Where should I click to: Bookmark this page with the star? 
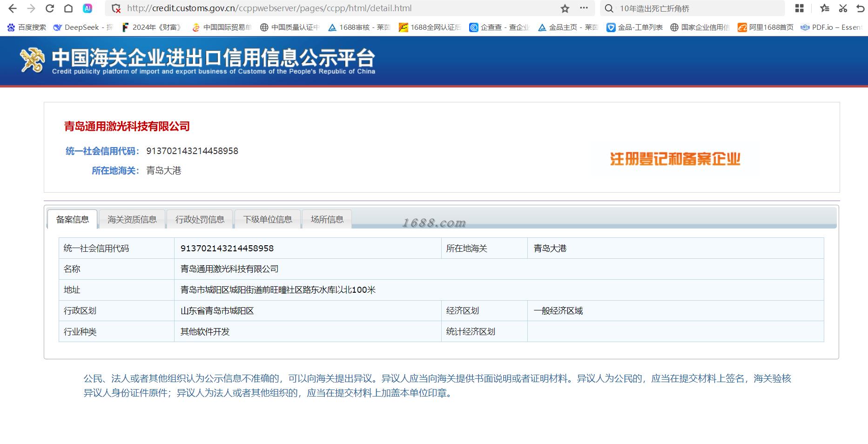pos(565,8)
